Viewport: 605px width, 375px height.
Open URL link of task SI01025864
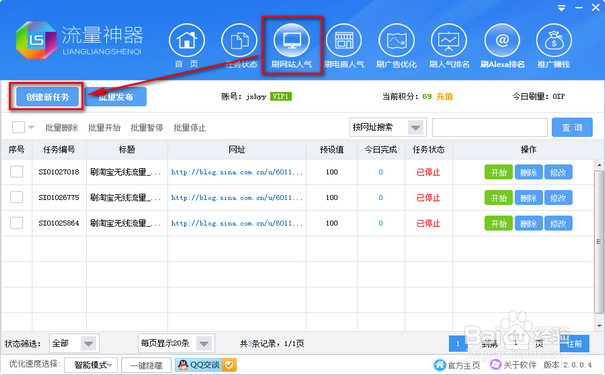tap(237, 223)
